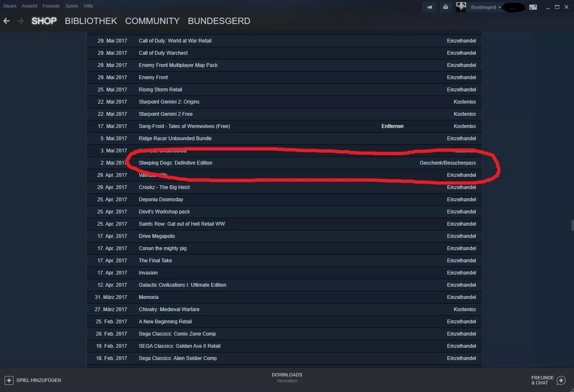Select Devil's Workshop pack

tap(164, 212)
